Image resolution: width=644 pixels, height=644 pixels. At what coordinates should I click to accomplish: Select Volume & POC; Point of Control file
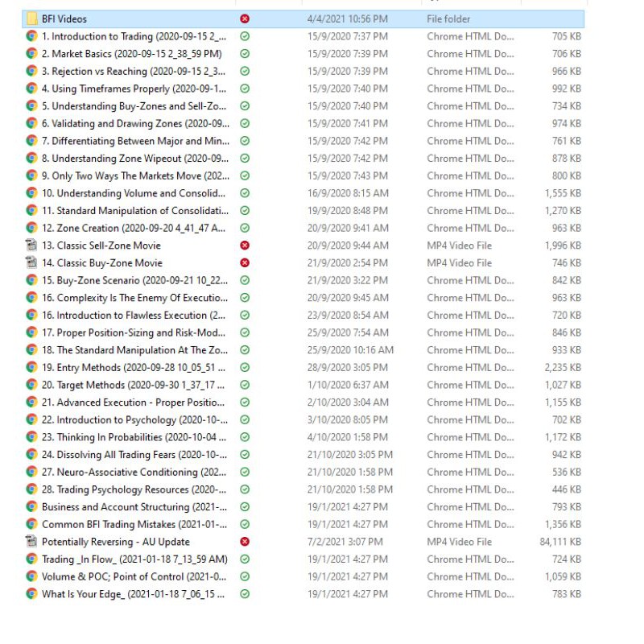click(134, 576)
